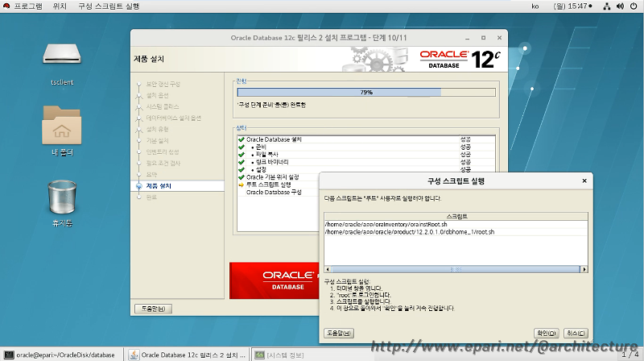The width and height of the screenshot is (644, 361).
Task: Click the 취소(C) cancel button
Action: click(576, 333)
